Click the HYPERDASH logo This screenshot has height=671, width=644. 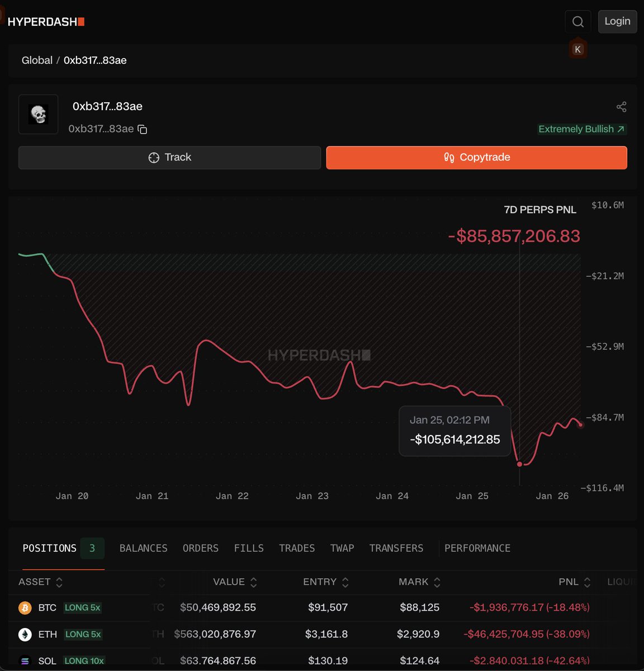click(x=46, y=22)
